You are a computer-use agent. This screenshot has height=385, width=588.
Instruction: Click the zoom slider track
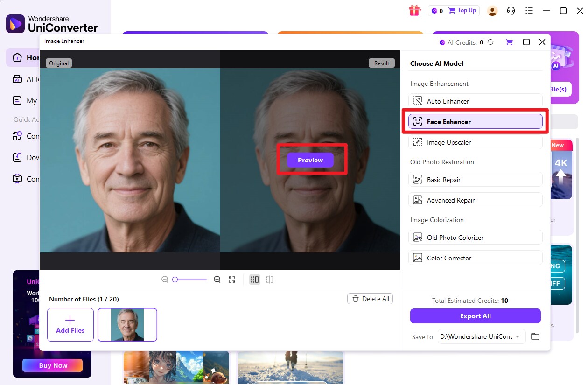point(189,280)
